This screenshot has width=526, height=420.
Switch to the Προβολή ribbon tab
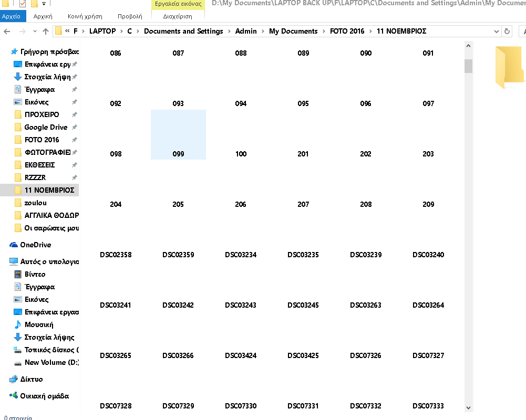[x=130, y=16]
